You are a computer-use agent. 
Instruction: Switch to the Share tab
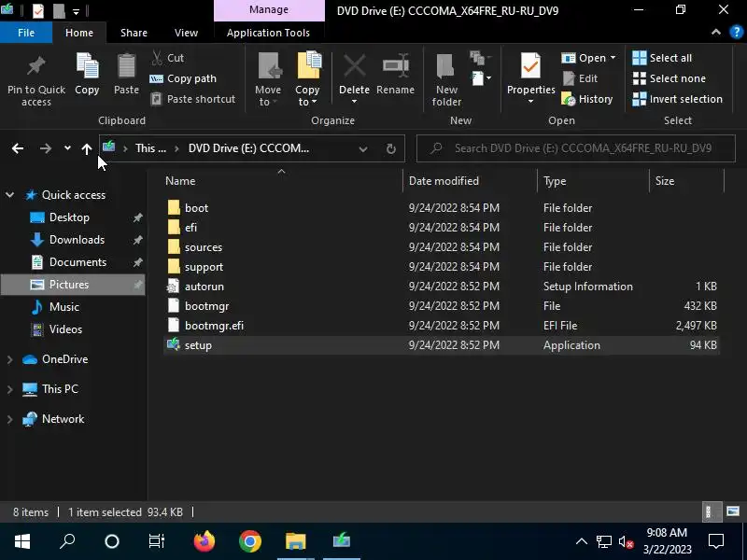pos(134,33)
